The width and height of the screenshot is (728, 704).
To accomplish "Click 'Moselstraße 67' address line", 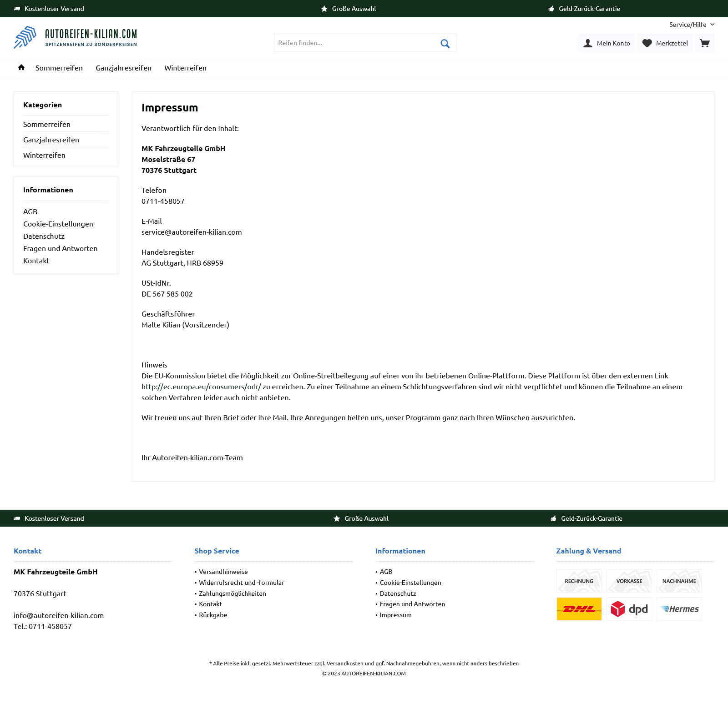I will click(168, 159).
